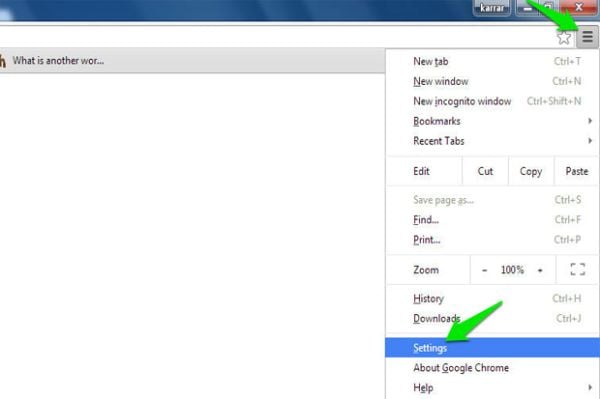Viewport: 600px width, 399px height.
Task: Select About Google Chrome
Action: pyautogui.click(x=492, y=368)
